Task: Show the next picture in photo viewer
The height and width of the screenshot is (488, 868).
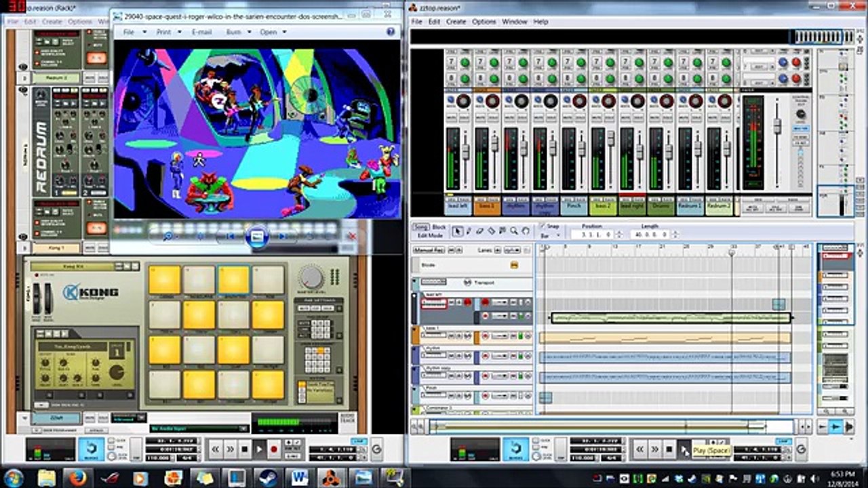Action: click(283, 236)
